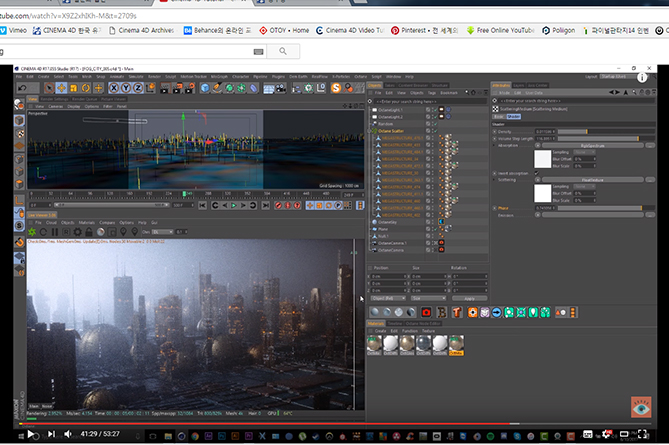
Task: Click the red Octane camera icon button
Action: point(426,312)
